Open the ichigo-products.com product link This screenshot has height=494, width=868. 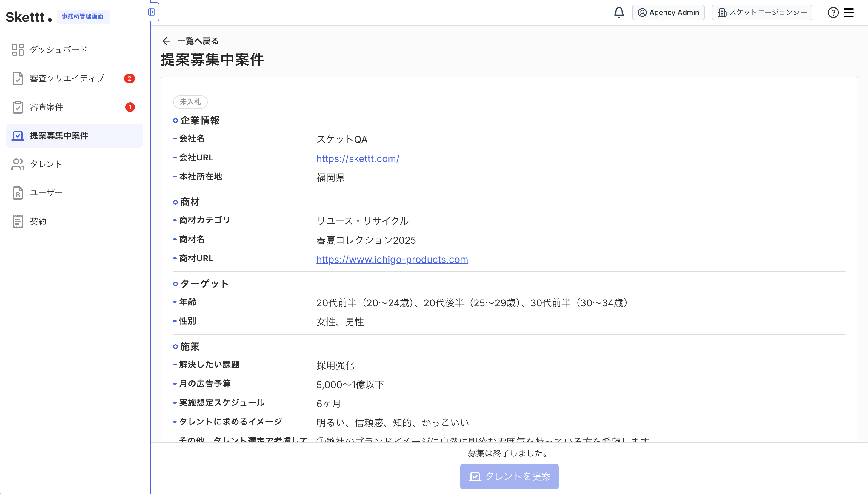tap(392, 259)
